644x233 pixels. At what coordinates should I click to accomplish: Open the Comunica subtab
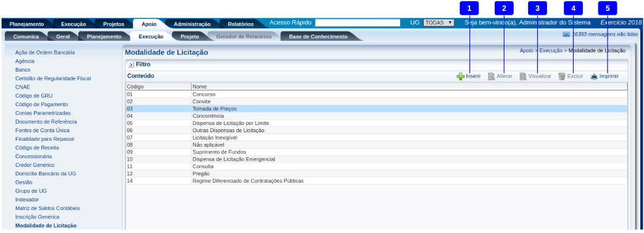point(26,36)
